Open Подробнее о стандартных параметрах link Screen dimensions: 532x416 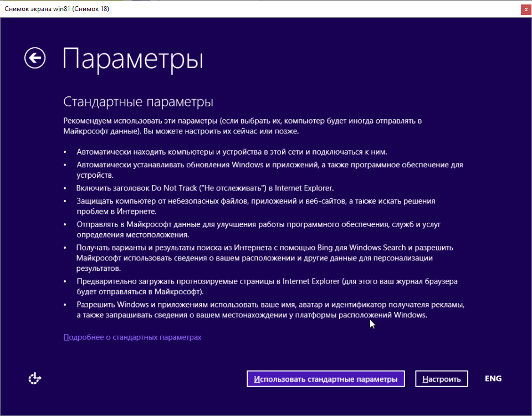point(132,337)
